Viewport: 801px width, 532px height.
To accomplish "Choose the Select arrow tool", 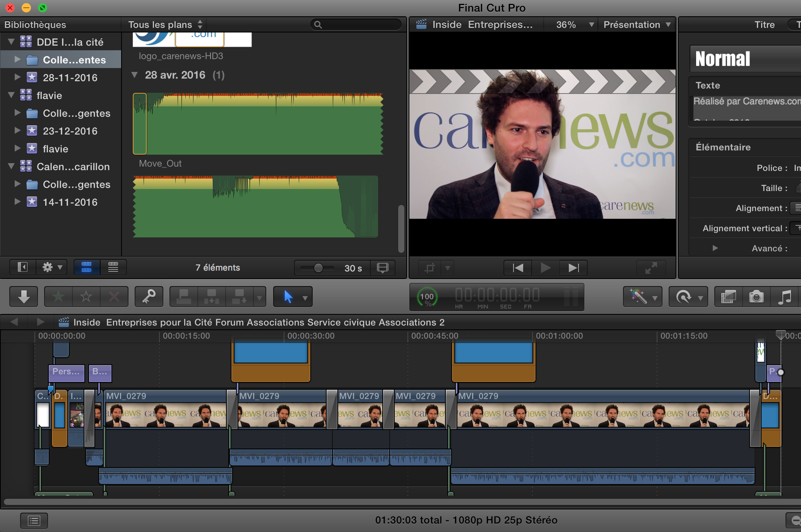I will point(288,297).
